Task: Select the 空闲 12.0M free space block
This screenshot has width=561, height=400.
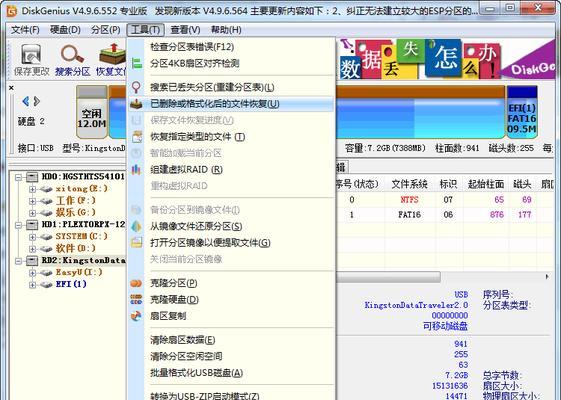Action: pyautogui.click(x=92, y=112)
